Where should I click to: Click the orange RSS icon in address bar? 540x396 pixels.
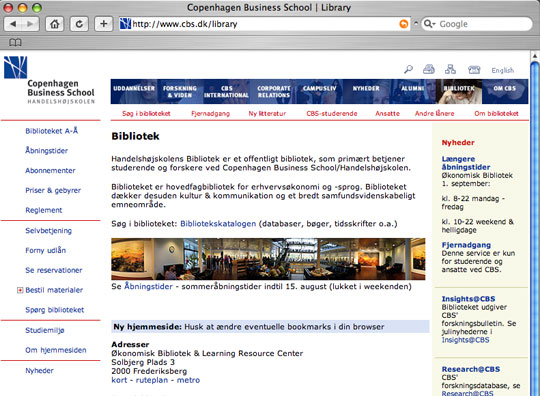pos(404,24)
